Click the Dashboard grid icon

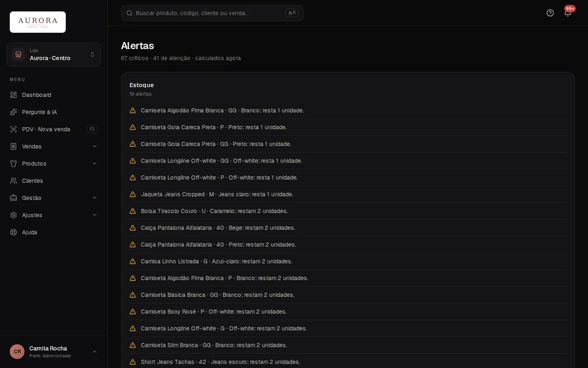(13, 95)
